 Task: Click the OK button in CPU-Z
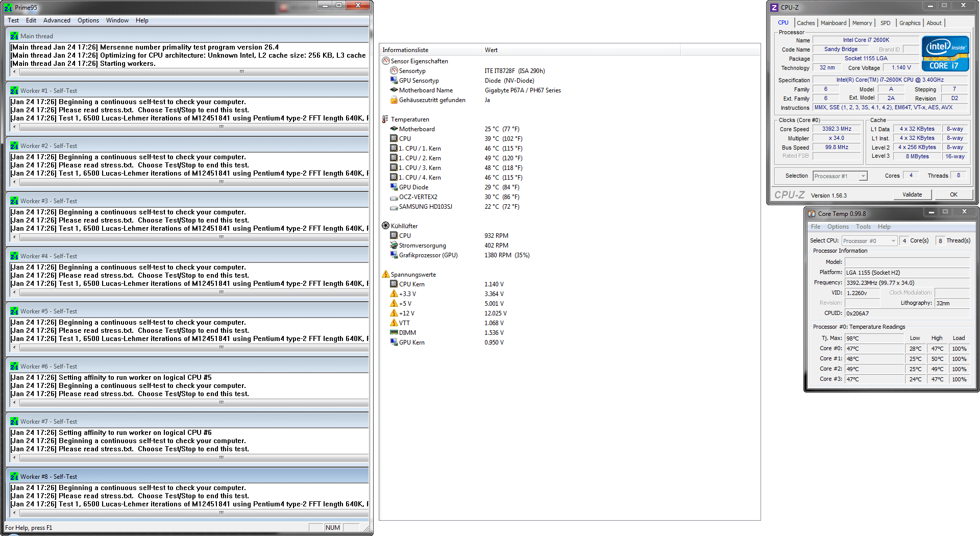tap(953, 194)
